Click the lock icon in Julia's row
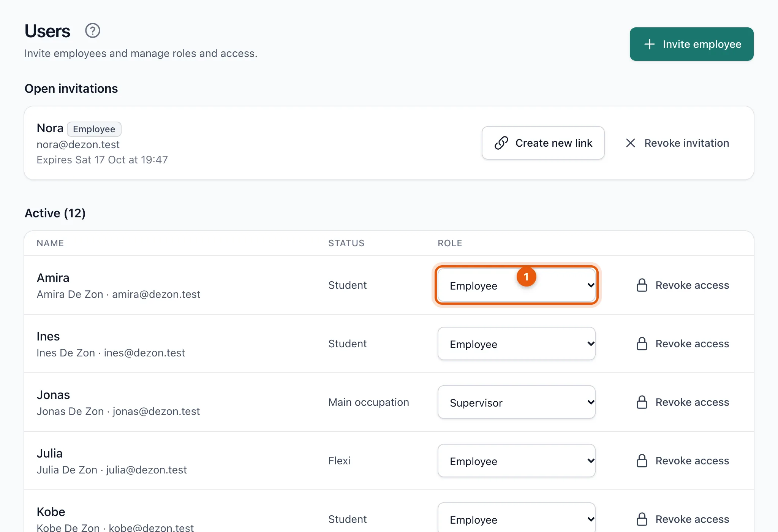The image size is (778, 532). (642, 461)
